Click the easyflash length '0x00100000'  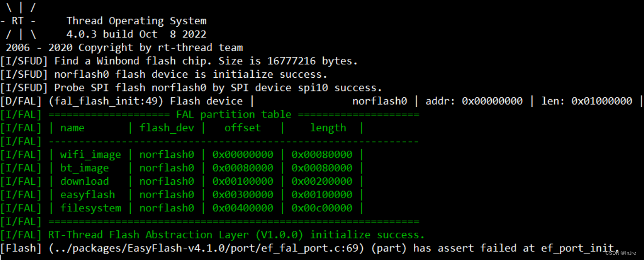(x=322, y=195)
